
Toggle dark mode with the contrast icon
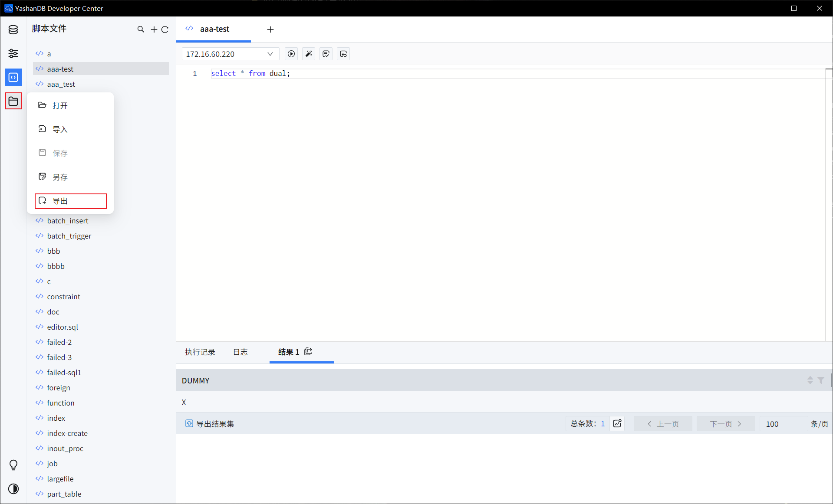tap(13, 488)
